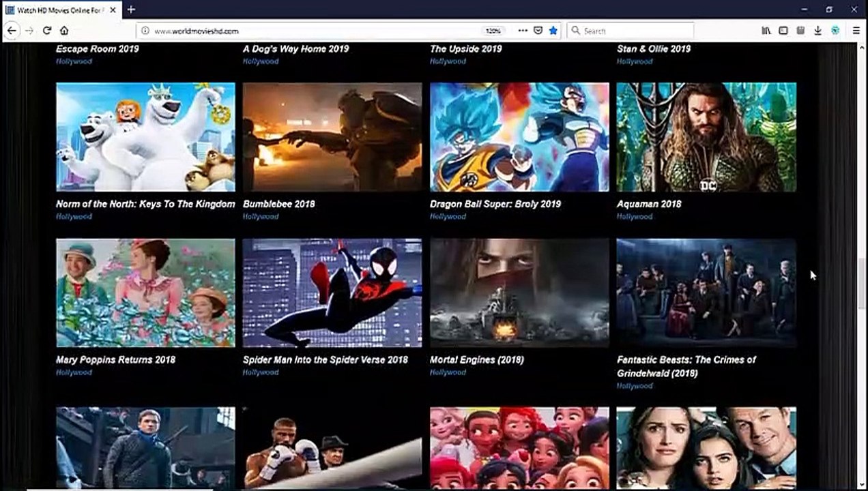This screenshot has width=868, height=491.
Task: Click Fantastic Beasts: Crimes of Grindelwald title
Action: [x=686, y=366]
